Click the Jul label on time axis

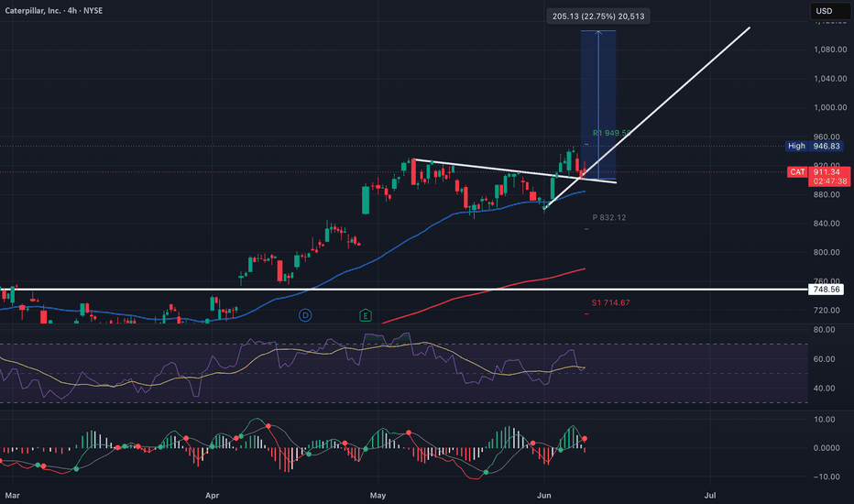709,495
